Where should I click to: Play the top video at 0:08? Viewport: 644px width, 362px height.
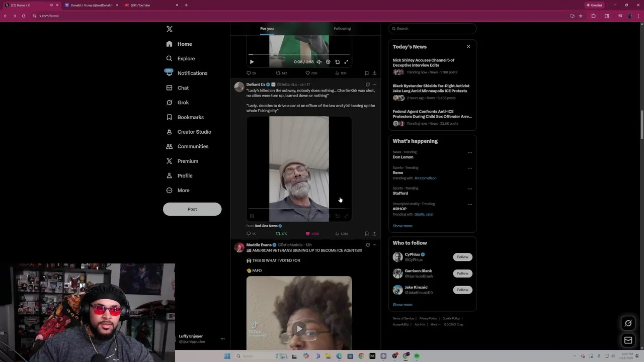pyautogui.click(x=252, y=62)
